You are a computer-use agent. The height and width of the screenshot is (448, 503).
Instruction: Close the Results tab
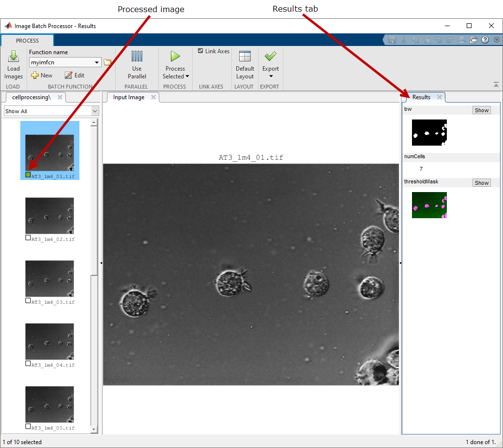(x=440, y=97)
